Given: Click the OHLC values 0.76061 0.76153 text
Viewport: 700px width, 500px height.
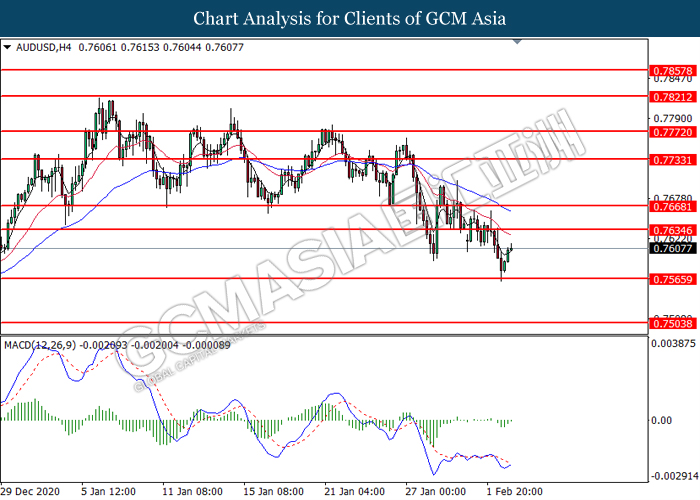Looking at the screenshot, I should pyautogui.click(x=119, y=47).
